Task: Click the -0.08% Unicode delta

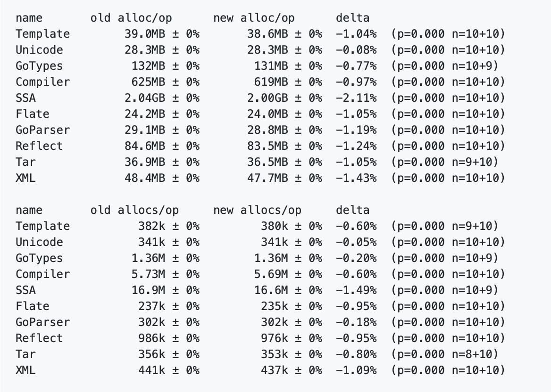Action: pos(356,50)
